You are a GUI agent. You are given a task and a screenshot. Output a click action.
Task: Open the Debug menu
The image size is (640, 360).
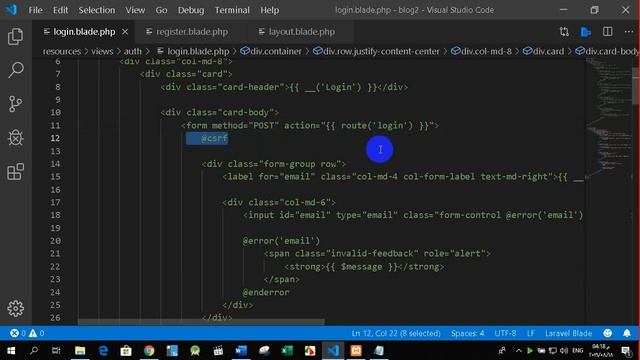[191, 10]
